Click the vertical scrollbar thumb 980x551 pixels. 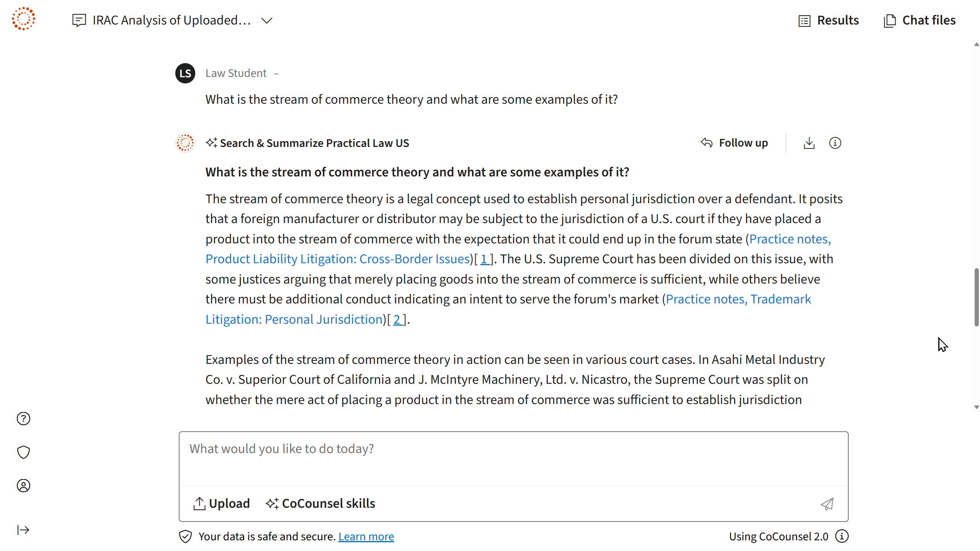[x=977, y=297]
